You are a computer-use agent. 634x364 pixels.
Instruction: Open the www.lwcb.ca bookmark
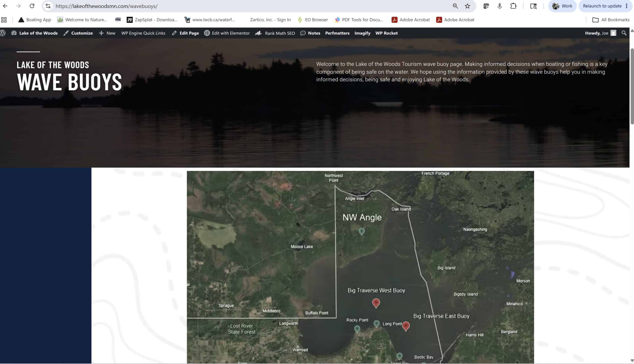210,20
